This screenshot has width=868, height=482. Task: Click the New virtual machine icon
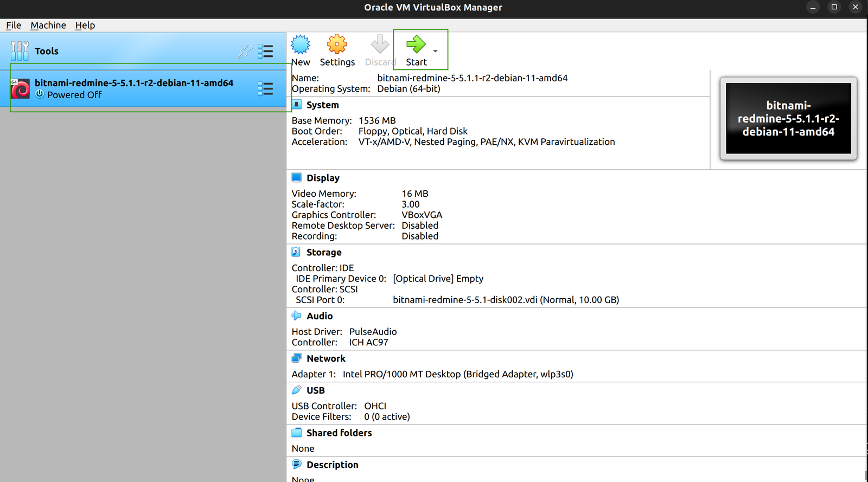point(301,45)
